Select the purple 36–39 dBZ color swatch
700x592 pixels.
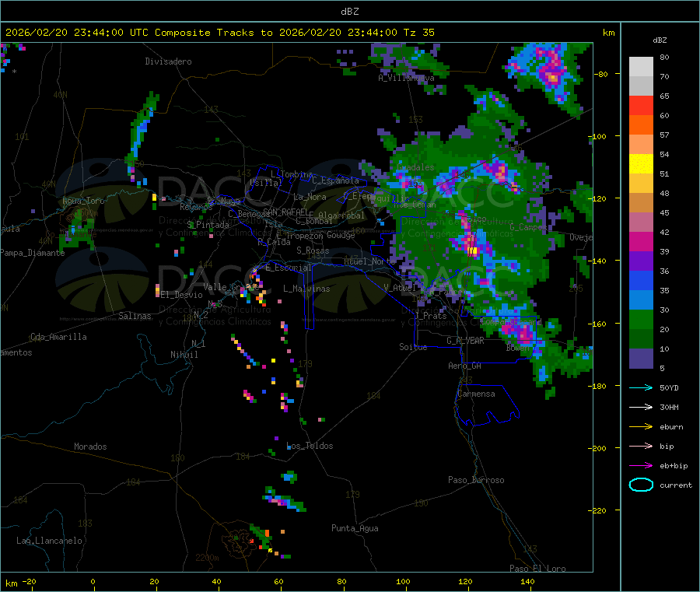(641, 261)
